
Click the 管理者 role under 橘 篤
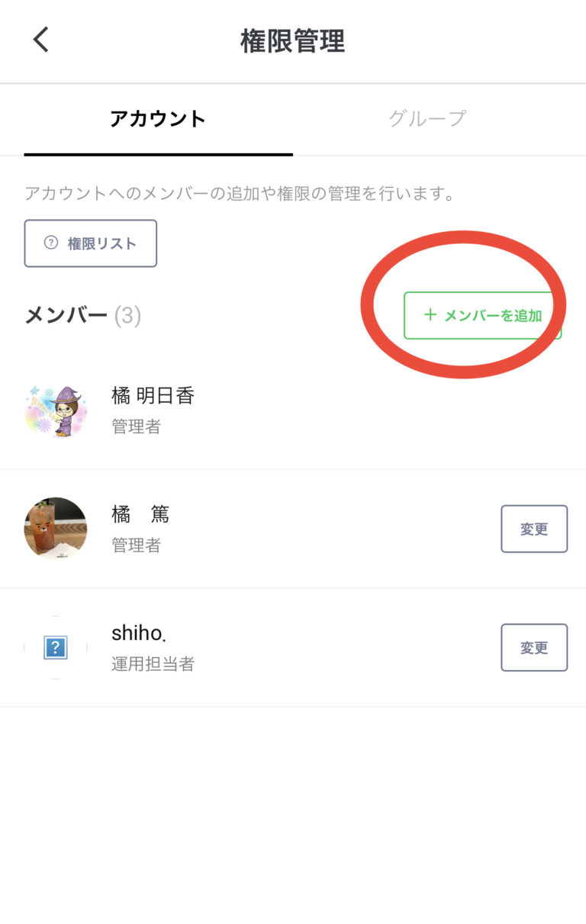click(x=137, y=545)
